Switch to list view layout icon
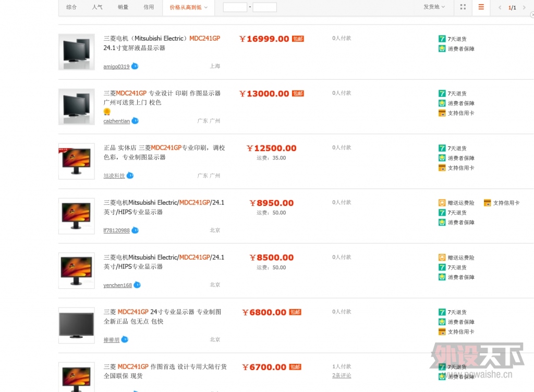The height and width of the screenshot is (392, 534). (481, 7)
